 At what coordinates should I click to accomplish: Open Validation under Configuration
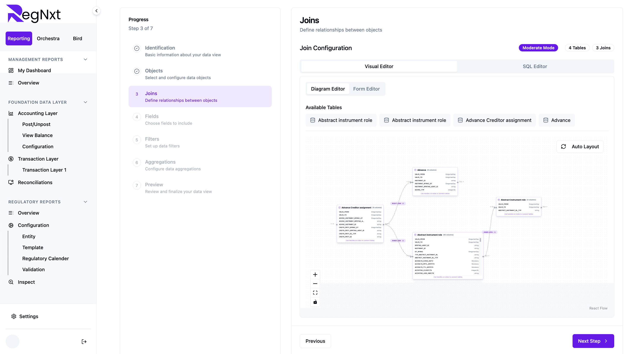[33, 269]
